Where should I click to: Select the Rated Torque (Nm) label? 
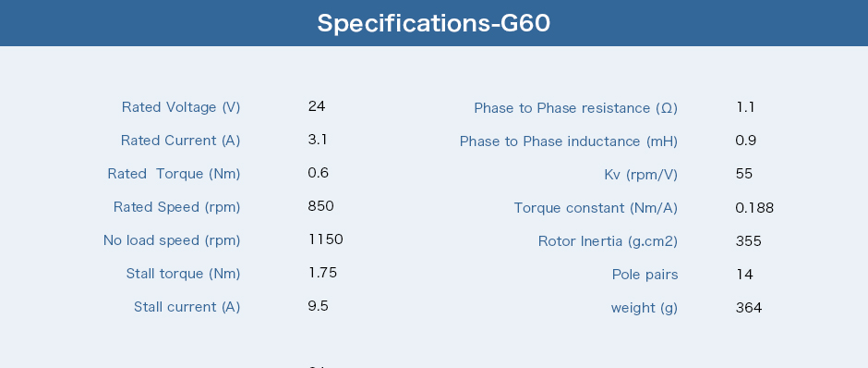(174, 174)
